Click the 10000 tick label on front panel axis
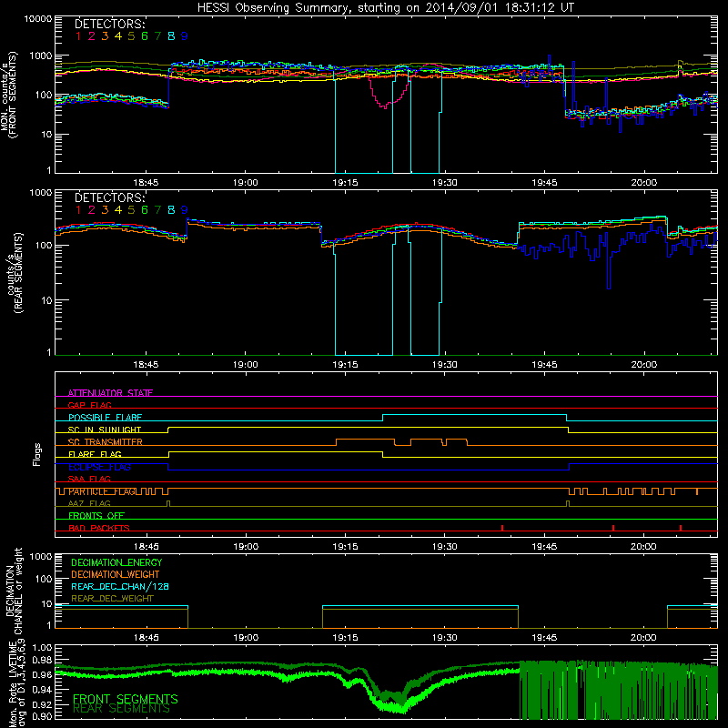 pyautogui.click(x=38, y=18)
